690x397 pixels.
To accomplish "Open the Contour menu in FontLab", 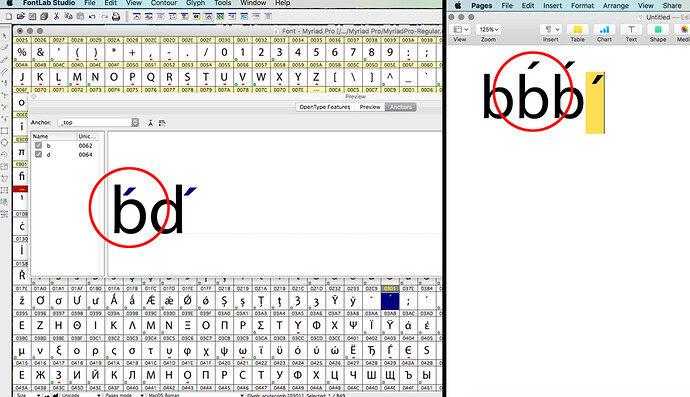I will 164,3.
